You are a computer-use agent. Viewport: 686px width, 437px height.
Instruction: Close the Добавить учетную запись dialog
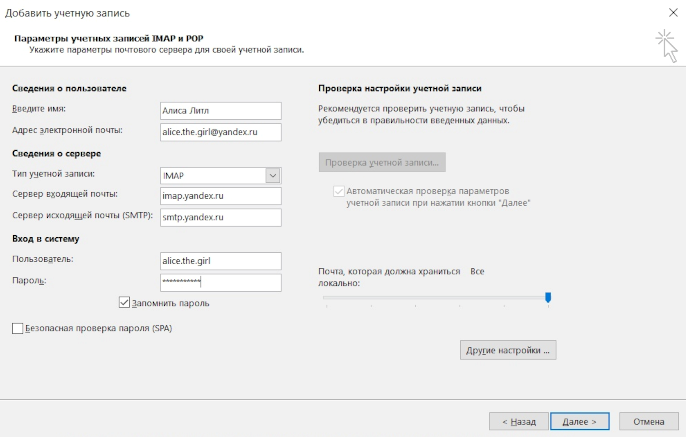click(x=668, y=11)
